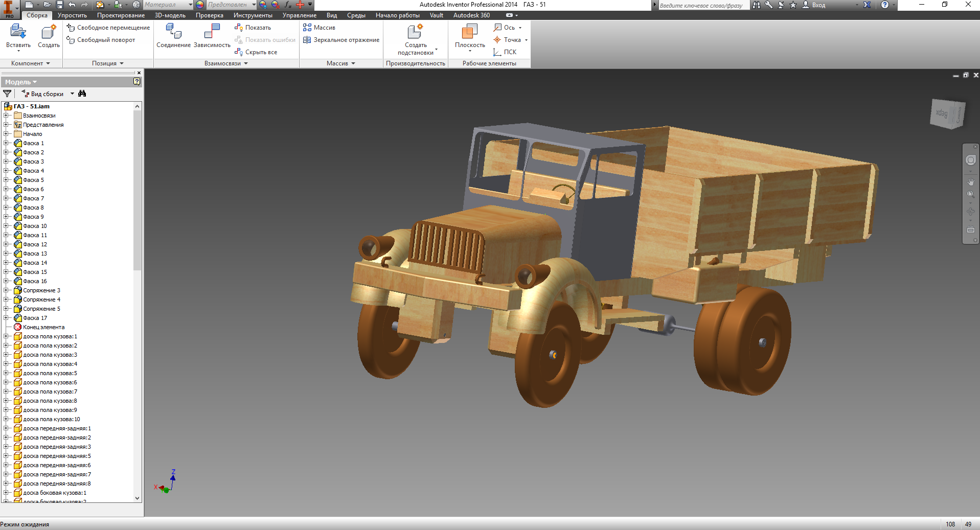Select the Zoom tool in navigation bar
Screen dimensions: 980x530
[971, 194]
